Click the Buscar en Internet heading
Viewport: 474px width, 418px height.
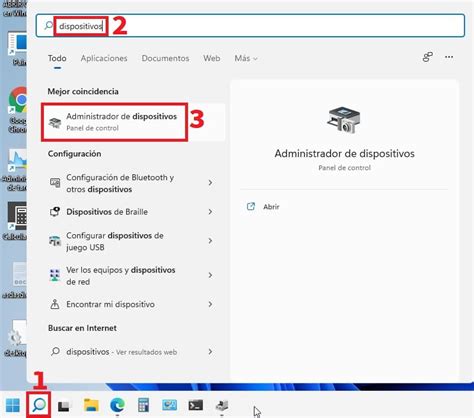pyautogui.click(x=82, y=328)
